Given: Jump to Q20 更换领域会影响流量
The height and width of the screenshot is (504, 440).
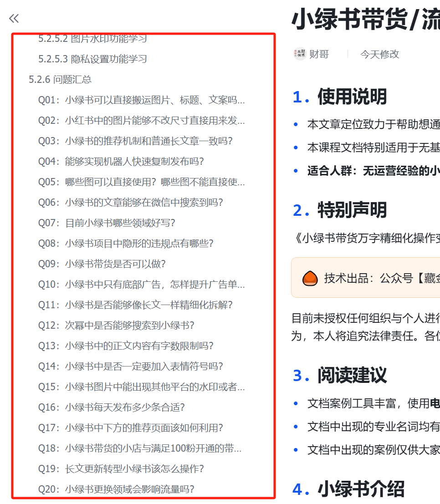Looking at the screenshot, I should click(116, 489).
